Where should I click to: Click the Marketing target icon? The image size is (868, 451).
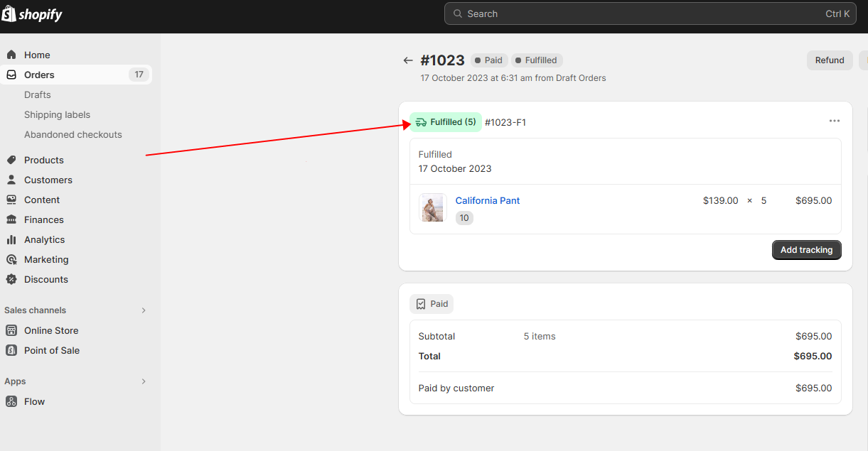point(11,259)
